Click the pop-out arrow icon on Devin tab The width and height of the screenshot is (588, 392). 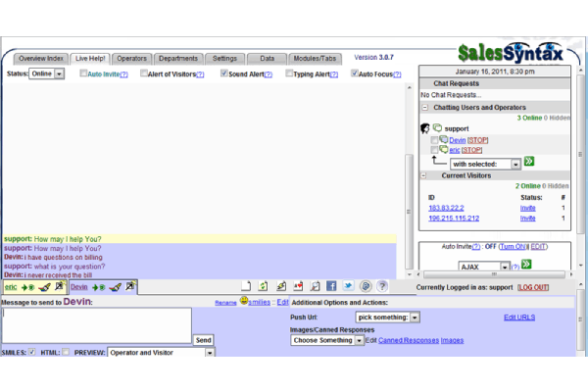(130, 286)
